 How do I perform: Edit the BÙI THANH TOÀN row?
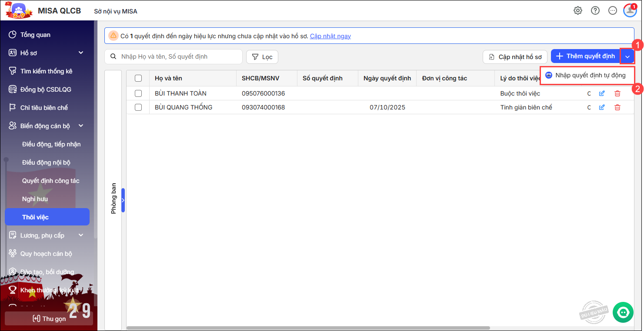click(x=602, y=93)
